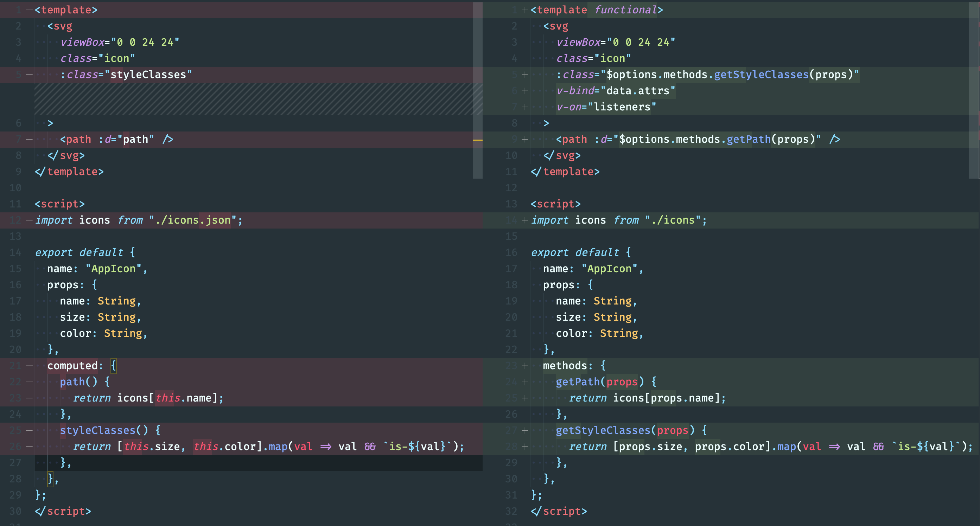Viewport: 980px width, 526px height.
Task: Click minus marker beside computed: { line
Action: pos(29,366)
